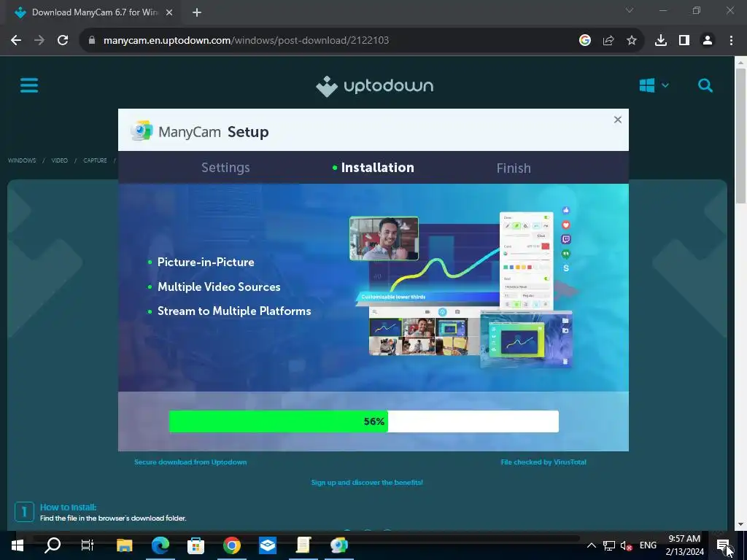The width and height of the screenshot is (747, 560).
Task: Click the Picture-in-Picture feature text
Action: coord(206,262)
